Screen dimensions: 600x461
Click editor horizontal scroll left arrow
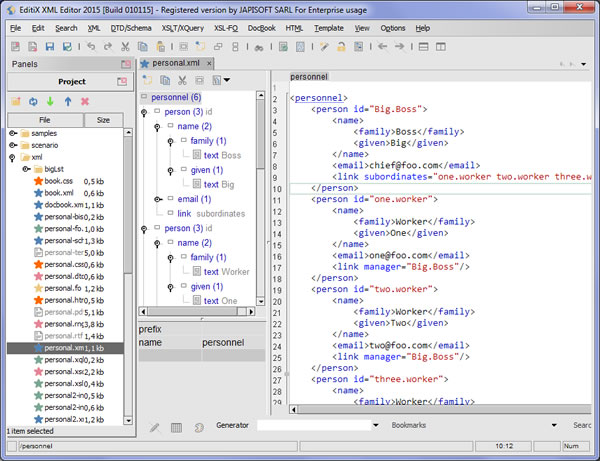293,410
